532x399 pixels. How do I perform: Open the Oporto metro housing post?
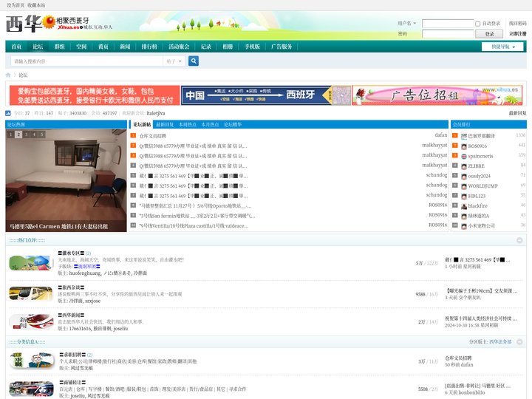195,206
